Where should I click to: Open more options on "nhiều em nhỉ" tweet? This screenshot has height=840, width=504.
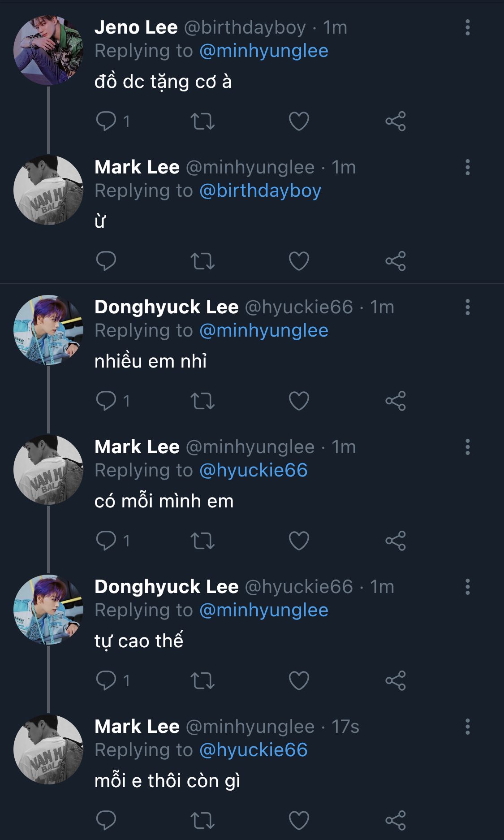coord(467,307)
